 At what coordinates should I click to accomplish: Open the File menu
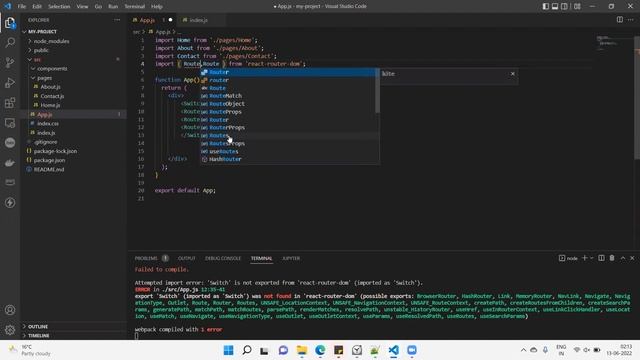pos(22,6)
